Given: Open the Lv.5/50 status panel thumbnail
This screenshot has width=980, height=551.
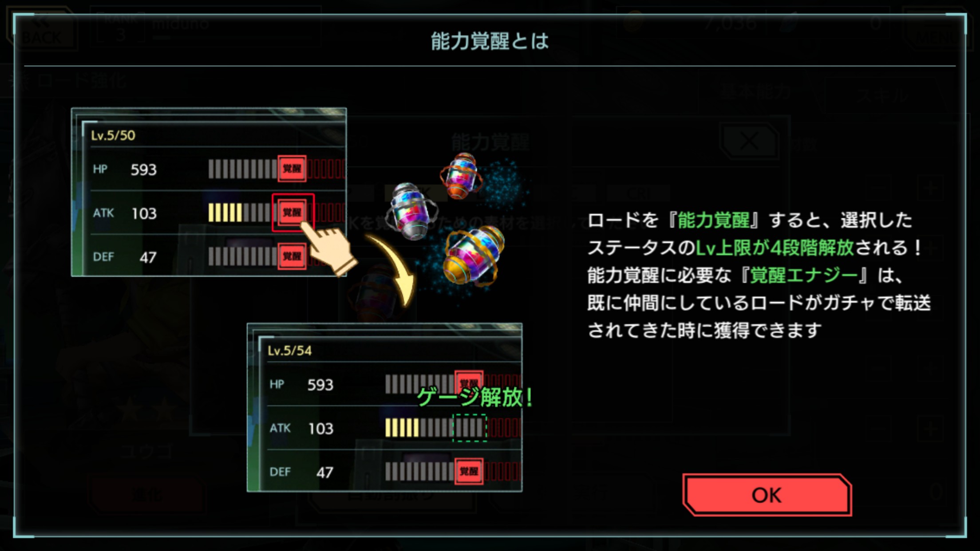Looking at the screenshot, I should 209,192.
